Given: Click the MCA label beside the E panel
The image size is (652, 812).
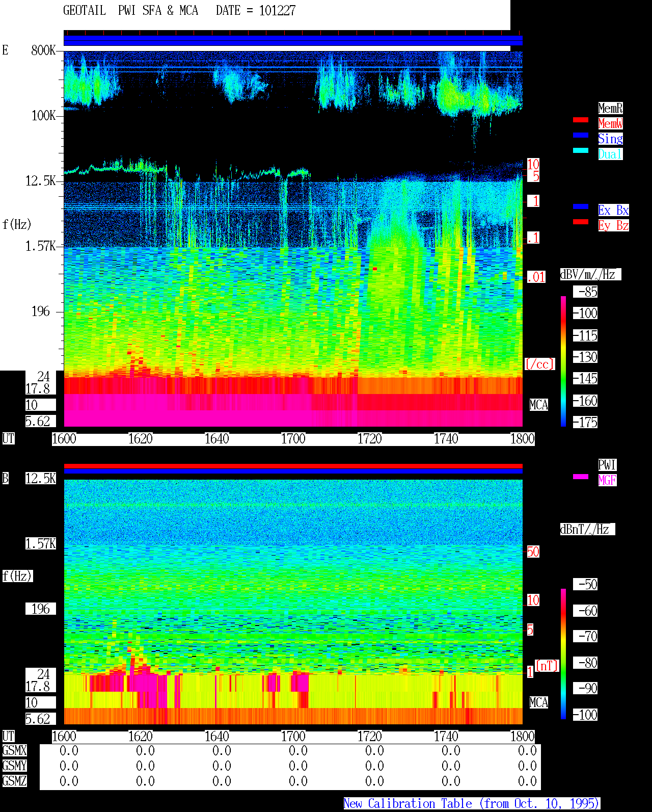Looking at the screenshot, I should (x=539, y=405).
